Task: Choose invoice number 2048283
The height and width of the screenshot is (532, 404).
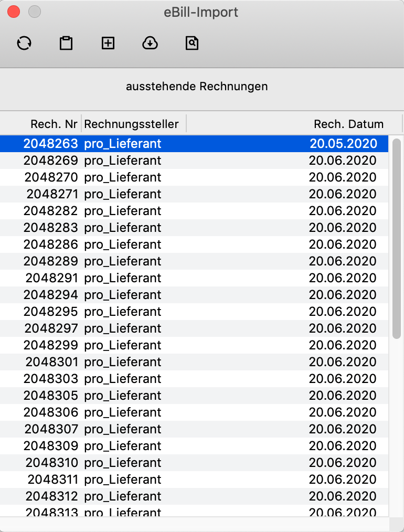Action: pyautogui.click(x=194, y=228)
